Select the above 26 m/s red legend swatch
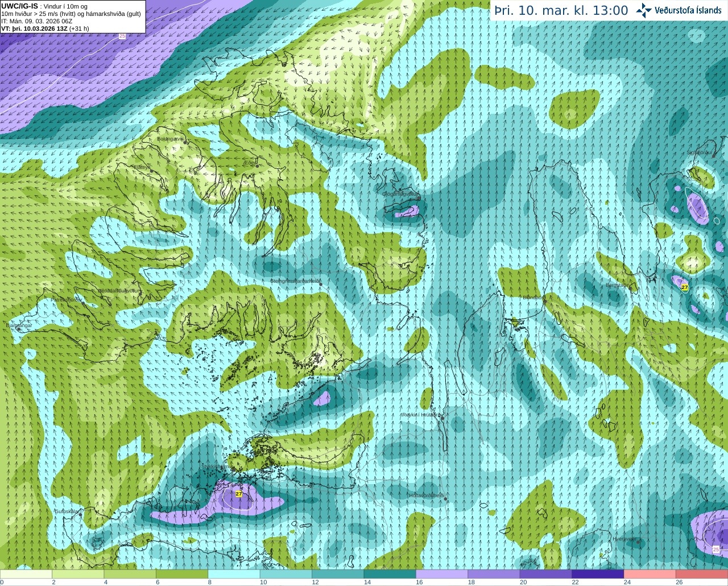This screenshot has width=728, height=586. click(701, 574)
